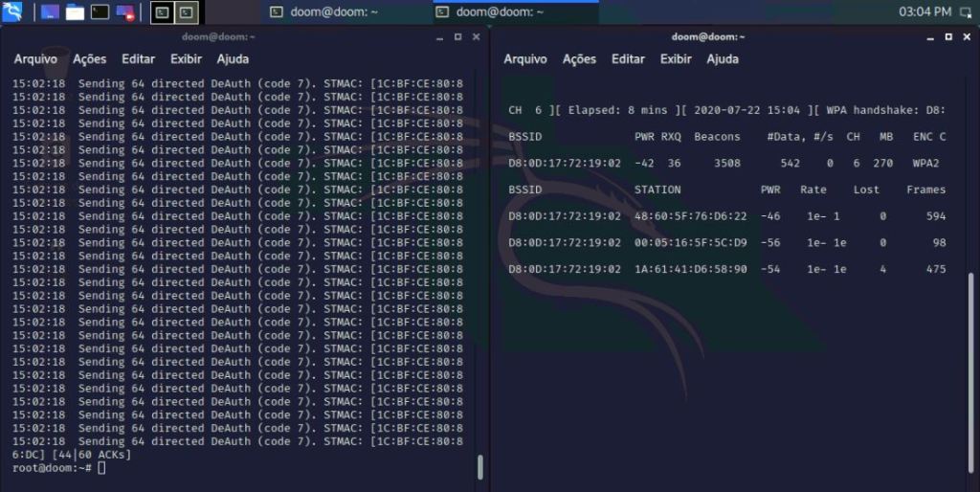Select second doom@doom taskbar window entry
The image size is (980, 492).
click(490, 12)
